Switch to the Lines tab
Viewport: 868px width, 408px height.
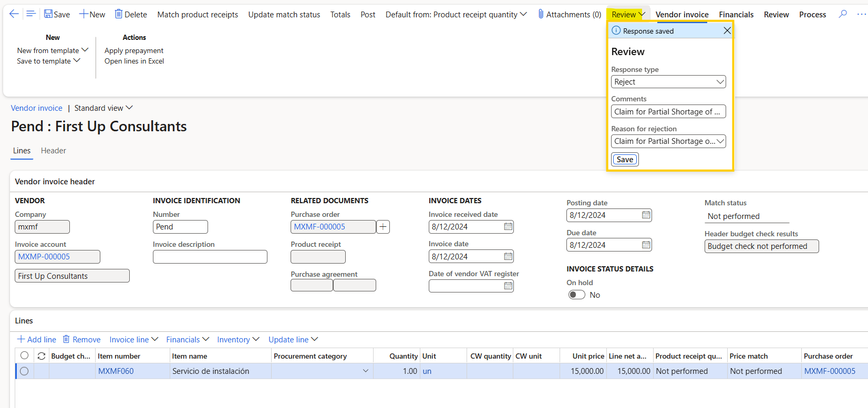tap(22, 151)
